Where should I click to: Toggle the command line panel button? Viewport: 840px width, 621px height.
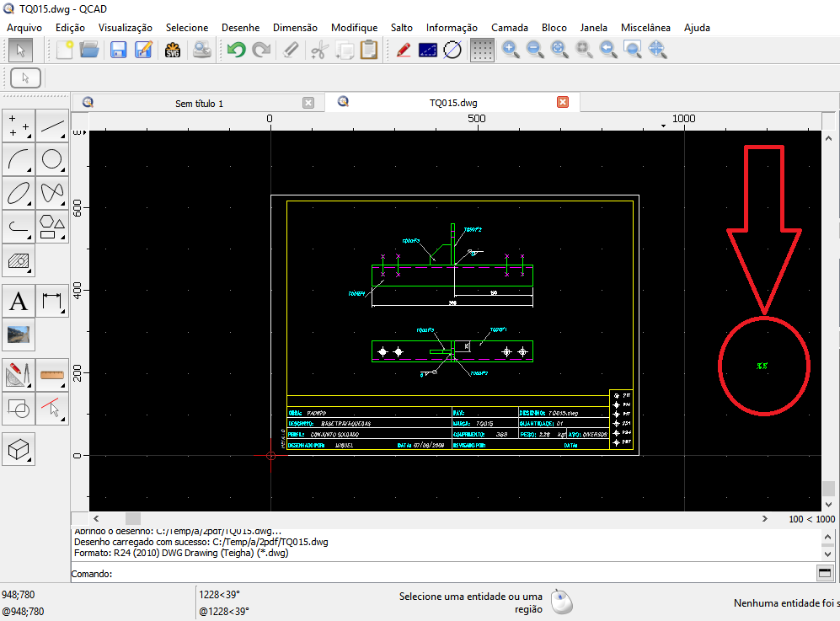pyautogui.click(x=825, y=573)
